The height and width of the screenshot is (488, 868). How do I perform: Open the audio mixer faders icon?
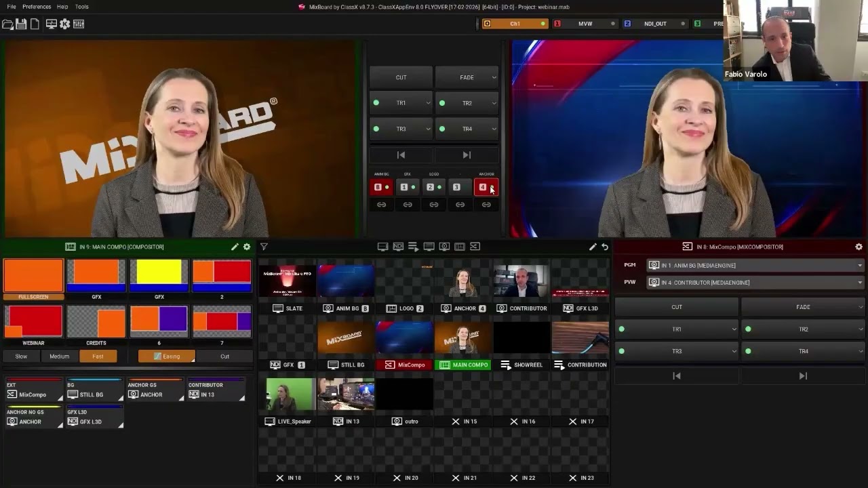click(79, 24)
